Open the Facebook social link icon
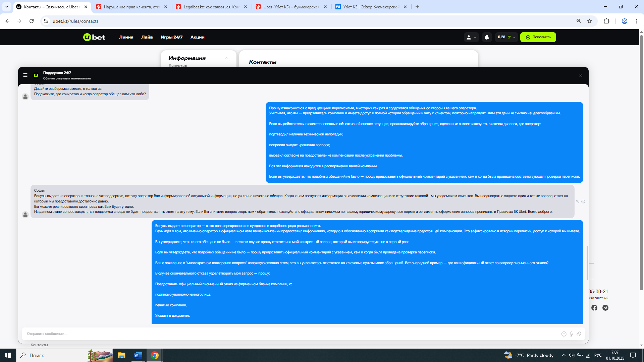 [594, 308]
